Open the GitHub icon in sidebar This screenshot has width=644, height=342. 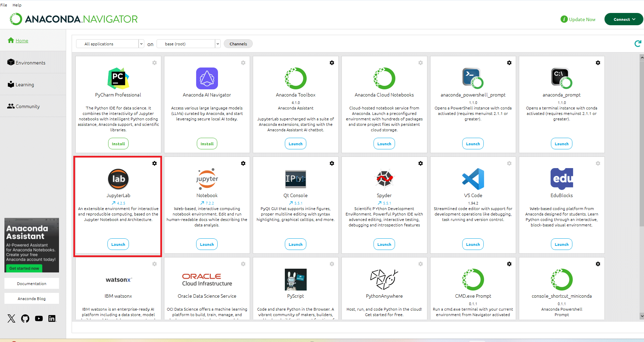[25, 318]
